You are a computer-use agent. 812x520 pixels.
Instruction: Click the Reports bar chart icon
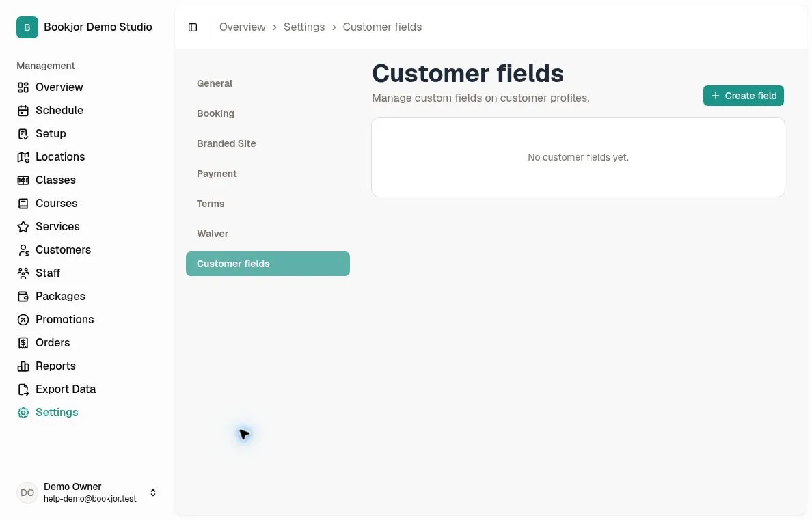pos(23,367)
